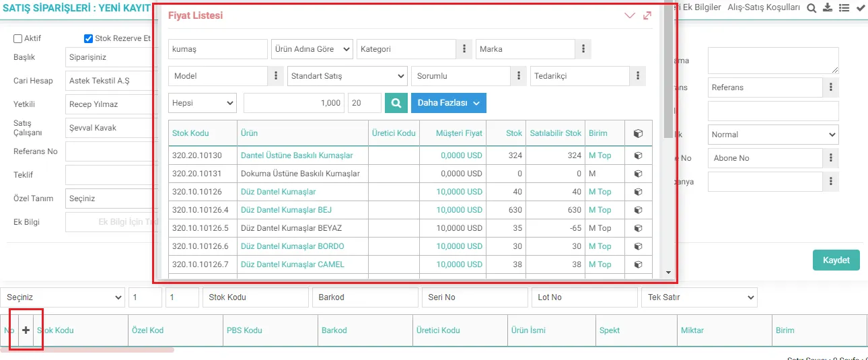
Task: Sort by the Satılabilir Stok column header
Action: click(555, 133)
